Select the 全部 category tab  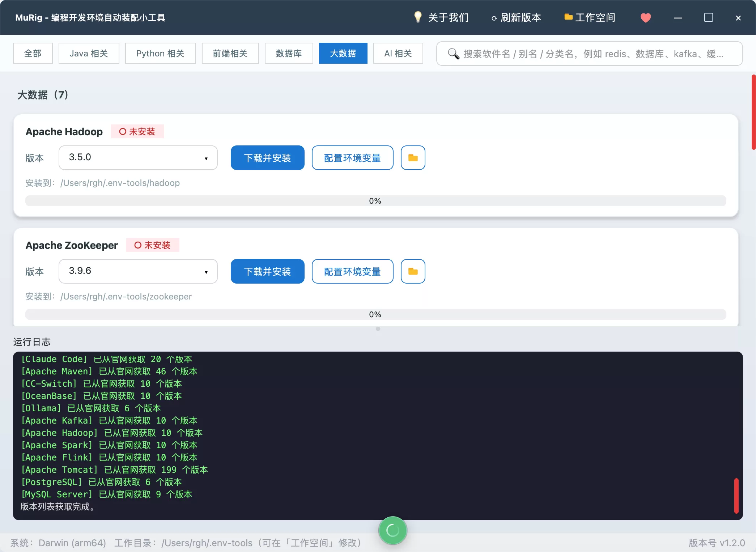[33, 53]
